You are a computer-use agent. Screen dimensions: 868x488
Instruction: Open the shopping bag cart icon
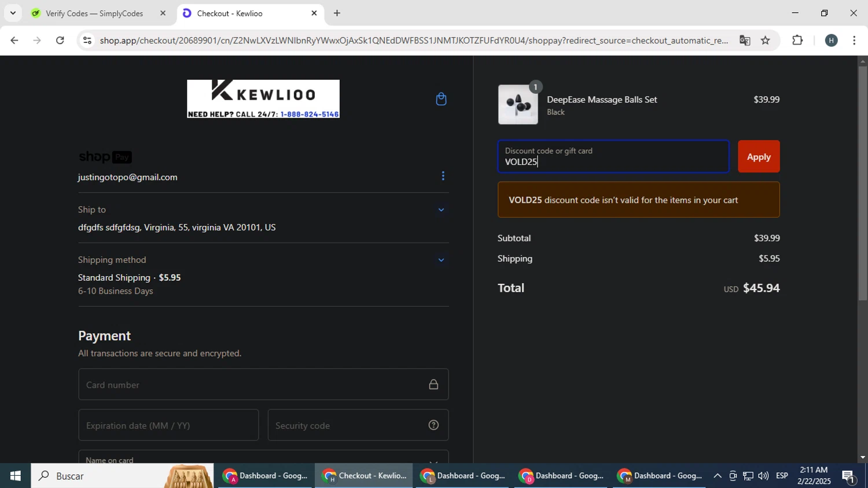[441, 99]
